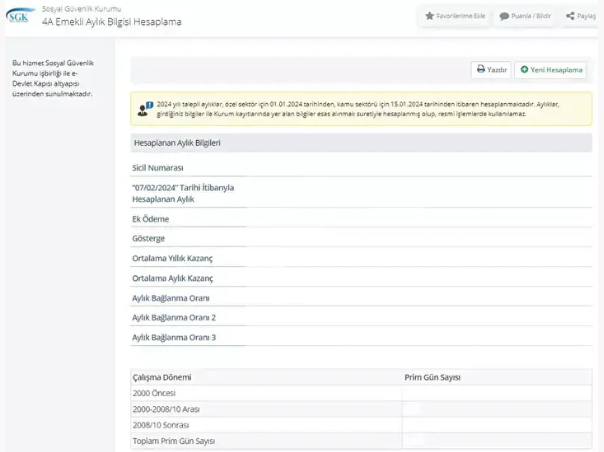Click the star icon in Favorilerime Ekle
This screenshot has width=604, height=452.
click(430, 16)
